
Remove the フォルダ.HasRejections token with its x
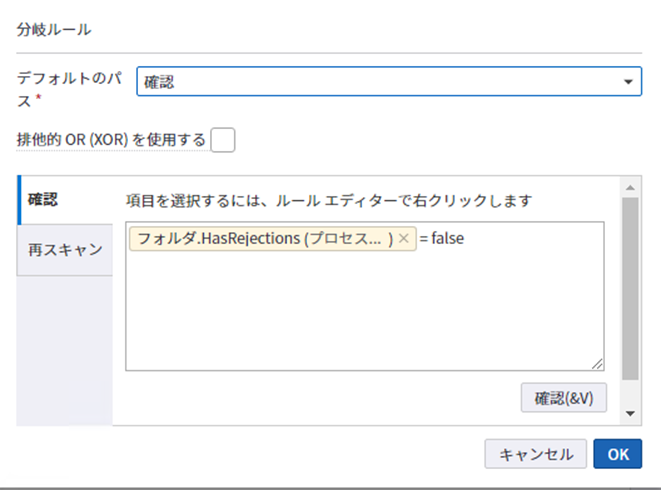tap(403, 239)
